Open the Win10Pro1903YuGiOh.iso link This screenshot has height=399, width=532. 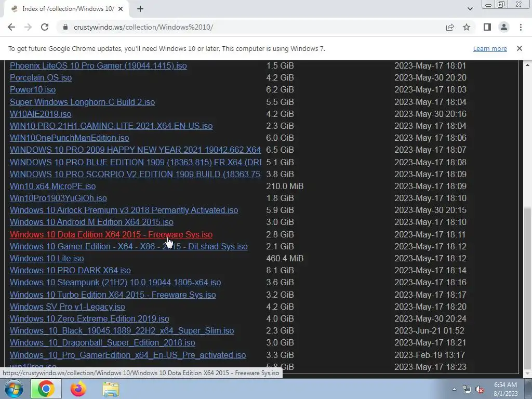[58, 198]
